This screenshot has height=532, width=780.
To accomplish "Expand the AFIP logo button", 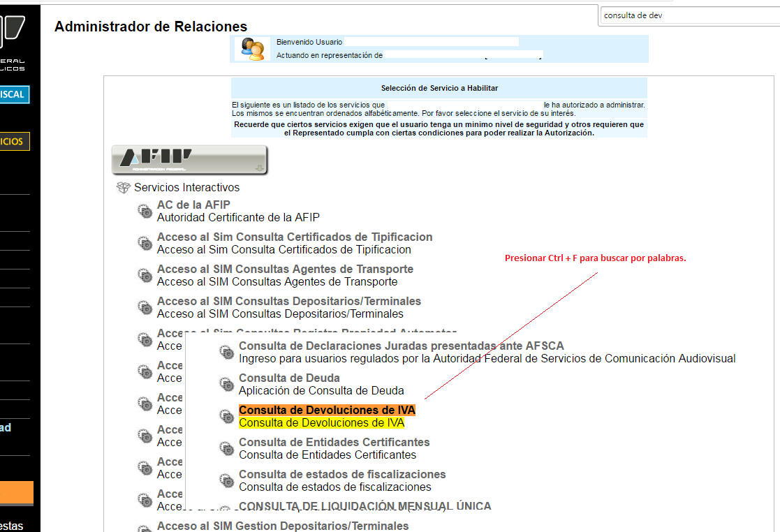I will [189, 160].
